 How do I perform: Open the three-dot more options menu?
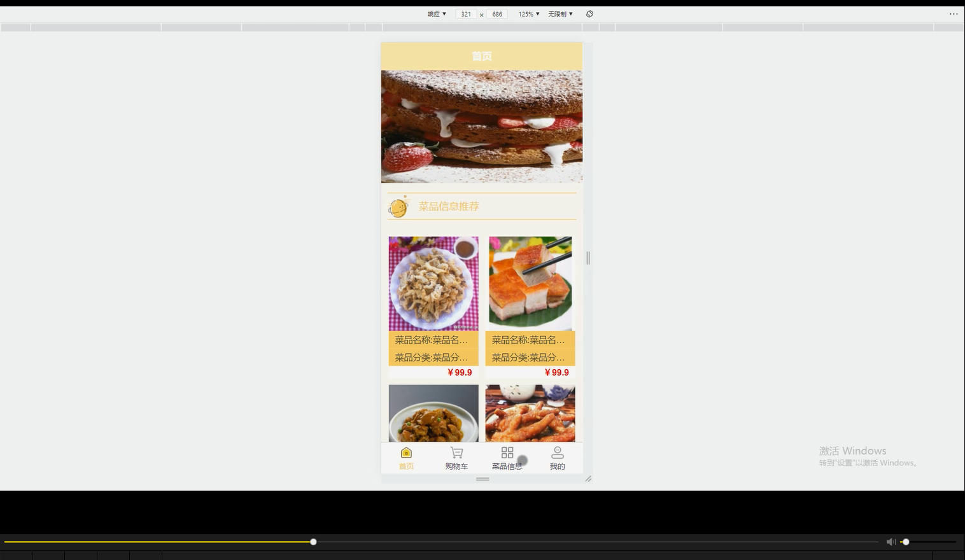[x=954, y=14]
